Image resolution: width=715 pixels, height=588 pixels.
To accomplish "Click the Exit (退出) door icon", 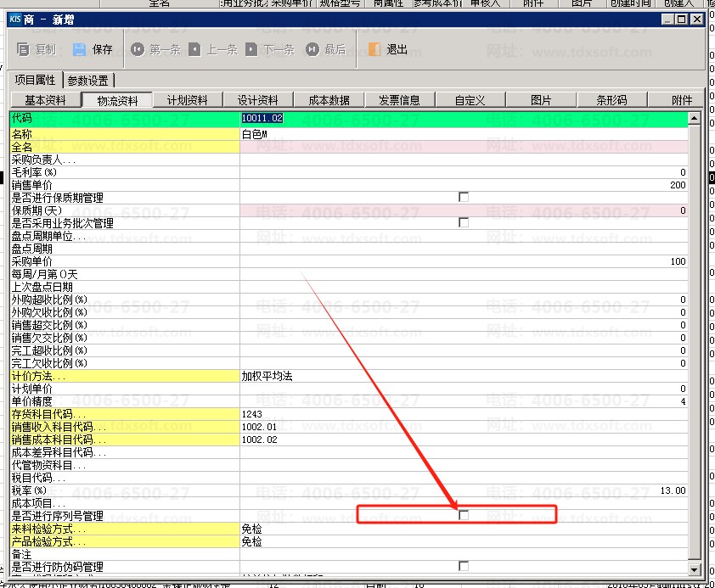I will pos(374,49).
